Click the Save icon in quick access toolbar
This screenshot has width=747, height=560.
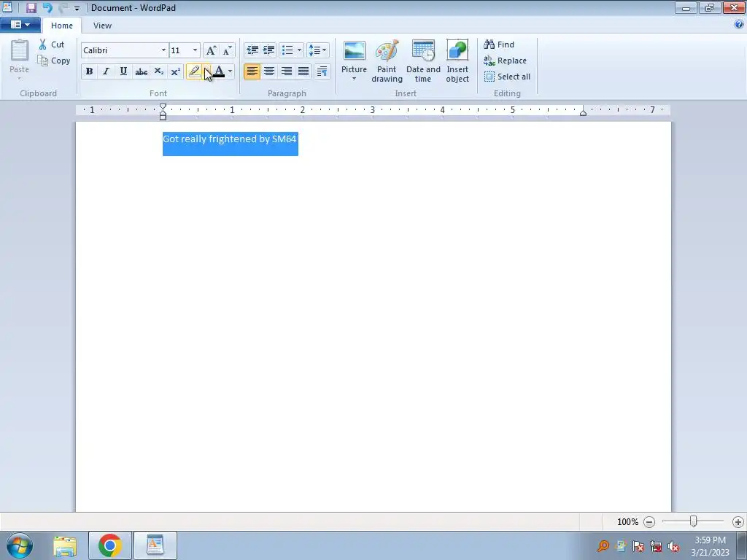(x=31, y=7)
